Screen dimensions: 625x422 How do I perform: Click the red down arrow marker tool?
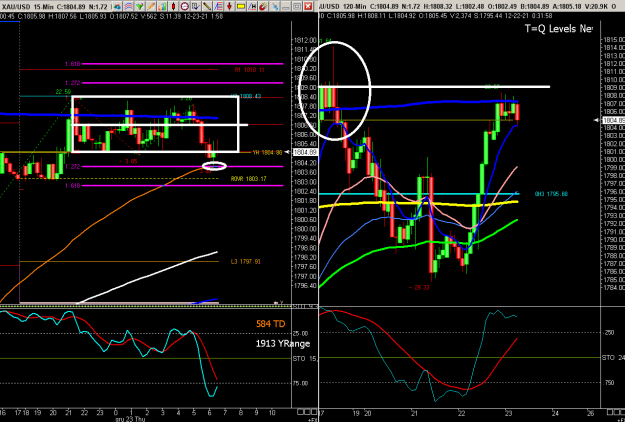tap(230, 6)
